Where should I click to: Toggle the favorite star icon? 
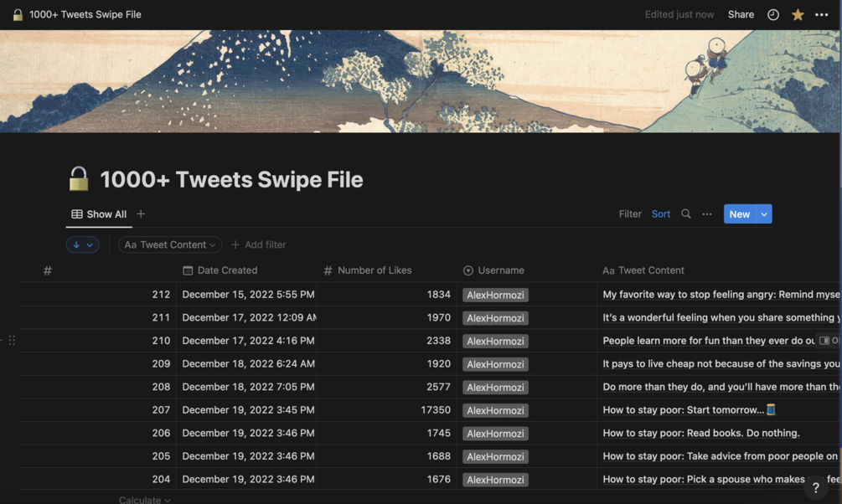click(798, 14)
